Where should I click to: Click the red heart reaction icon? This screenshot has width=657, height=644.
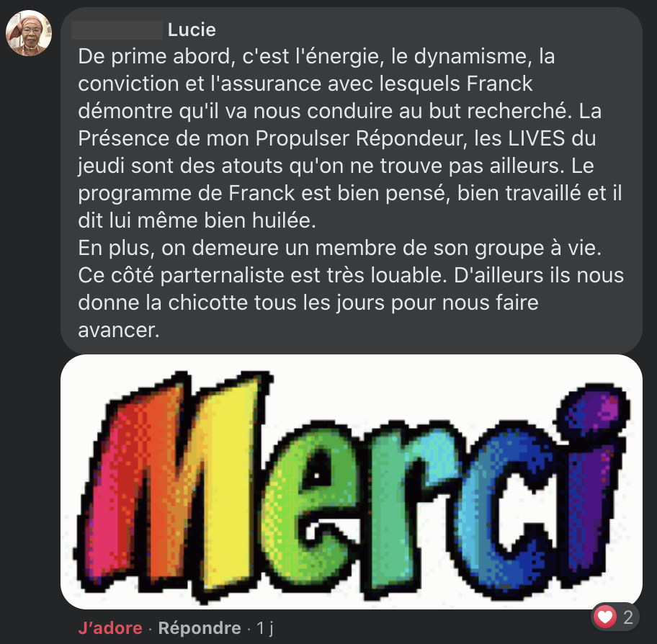point(604,617)
